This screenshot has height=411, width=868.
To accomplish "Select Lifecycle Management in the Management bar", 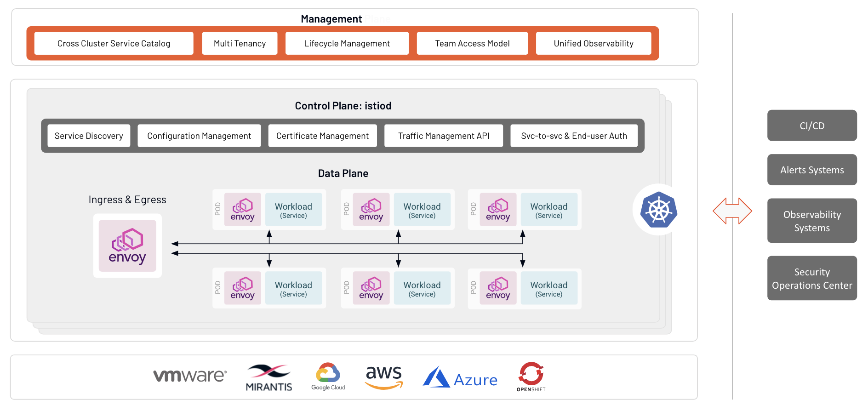I will [x=347, y=44].
